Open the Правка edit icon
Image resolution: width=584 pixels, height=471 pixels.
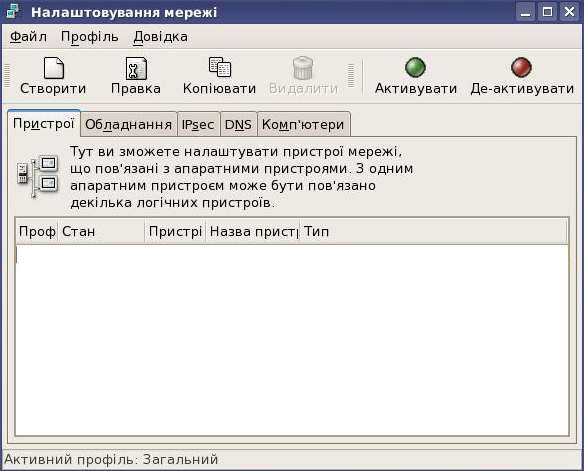[136, 68]
